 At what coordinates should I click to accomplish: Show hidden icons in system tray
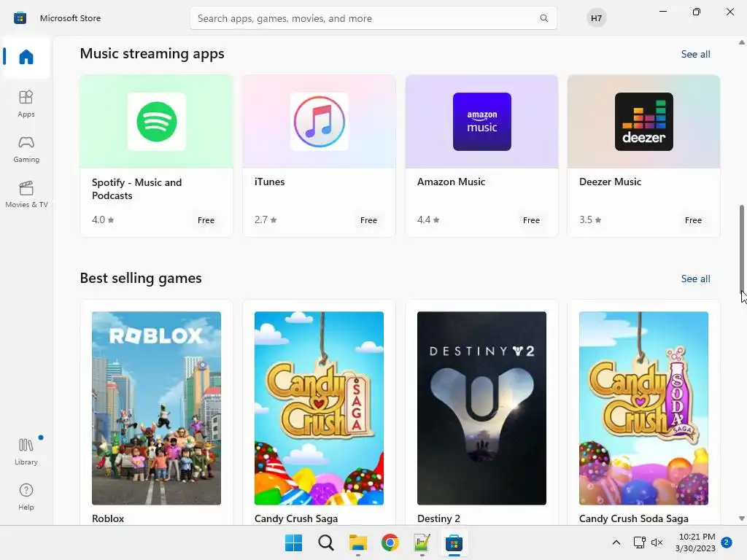(616, 542)
